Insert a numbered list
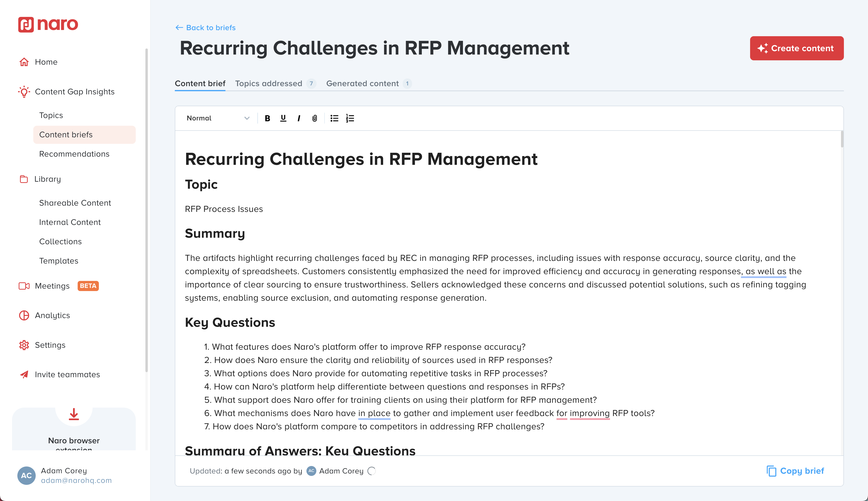Screen dimensions: 868x501 [350, 118]
